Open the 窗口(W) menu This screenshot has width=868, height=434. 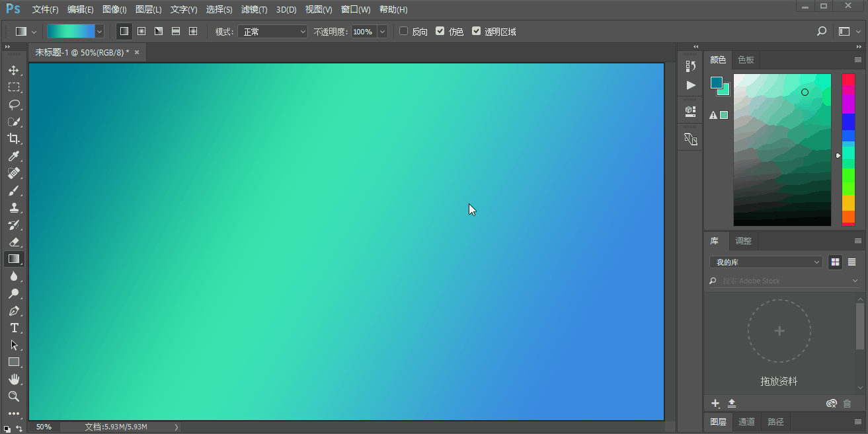[x=356, y=10]
